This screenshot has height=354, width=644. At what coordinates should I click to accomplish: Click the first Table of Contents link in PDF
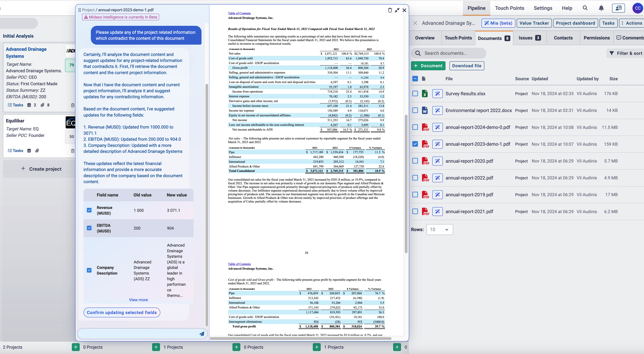pos(239,13)
